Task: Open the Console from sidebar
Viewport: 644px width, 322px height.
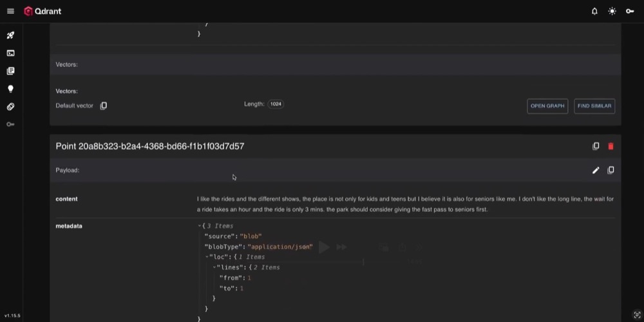Action: point(10,53)
